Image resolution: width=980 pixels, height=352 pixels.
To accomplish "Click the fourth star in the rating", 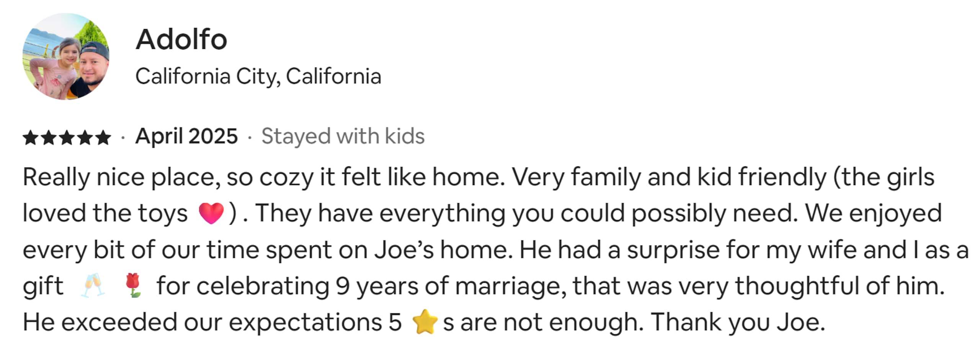I will click(85, 138).
